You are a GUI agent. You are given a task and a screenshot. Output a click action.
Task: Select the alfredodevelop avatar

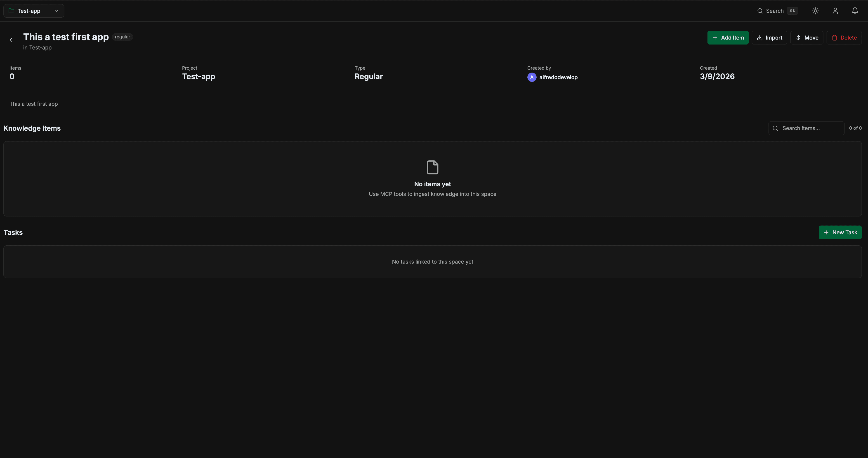(532, 77)
